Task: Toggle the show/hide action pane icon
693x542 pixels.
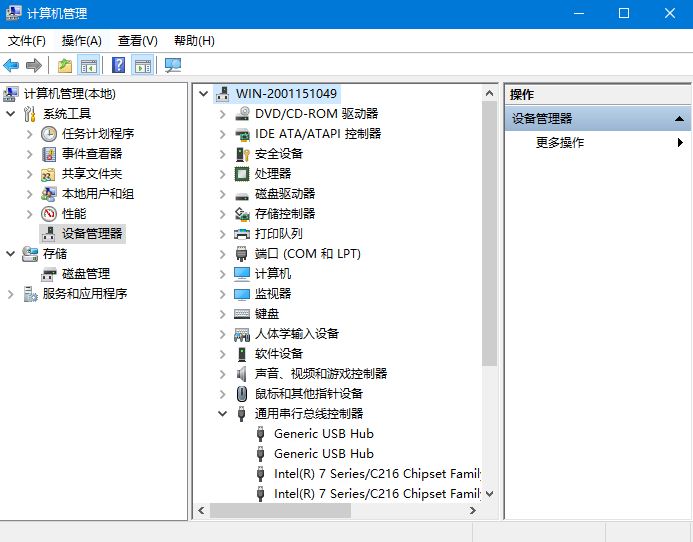Action: click(x=143, y=66)
